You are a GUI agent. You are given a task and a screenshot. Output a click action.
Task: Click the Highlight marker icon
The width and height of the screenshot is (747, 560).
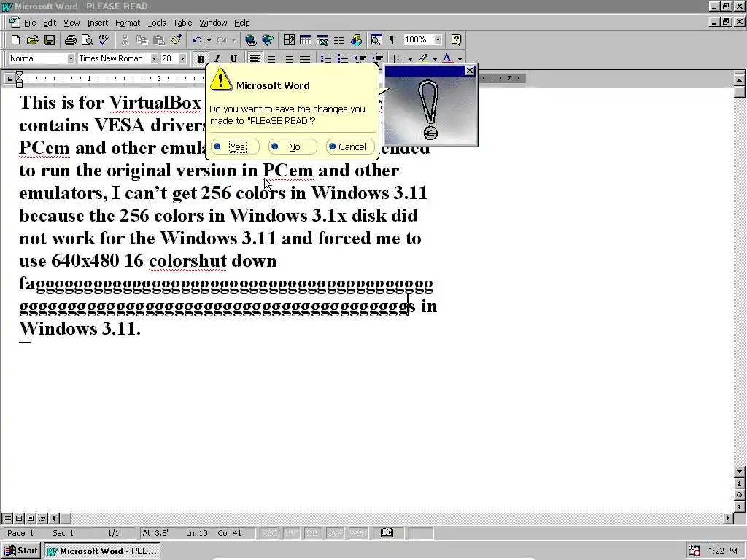[423, 58]
